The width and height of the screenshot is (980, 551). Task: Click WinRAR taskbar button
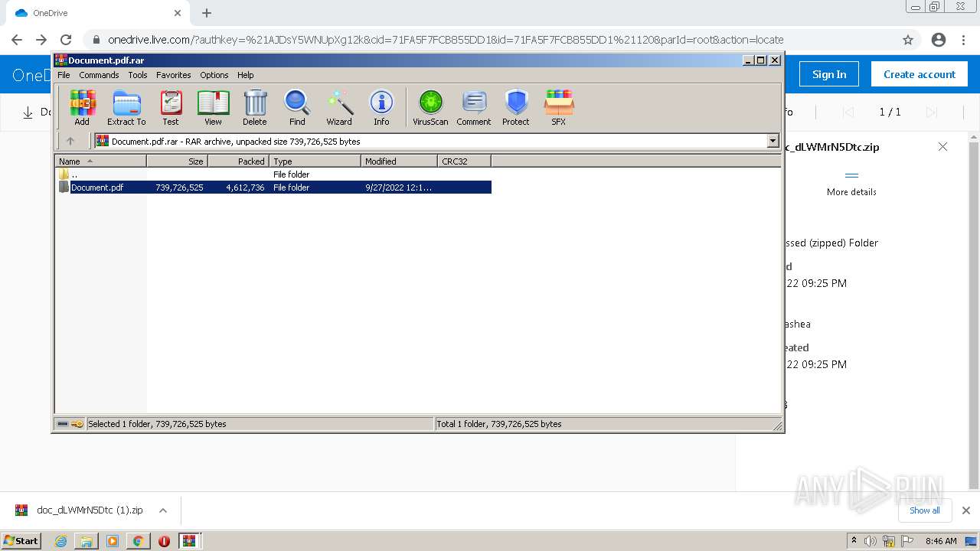(x=189, y=541)
